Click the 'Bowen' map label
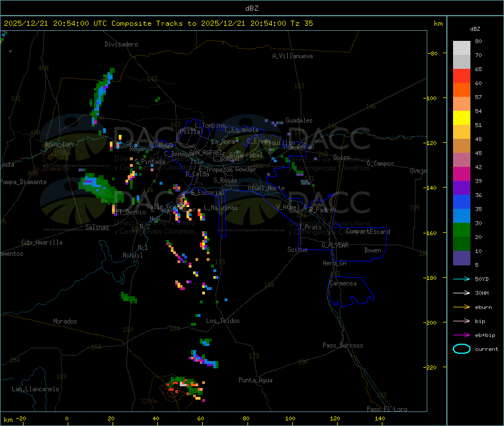 pos(372,250)
